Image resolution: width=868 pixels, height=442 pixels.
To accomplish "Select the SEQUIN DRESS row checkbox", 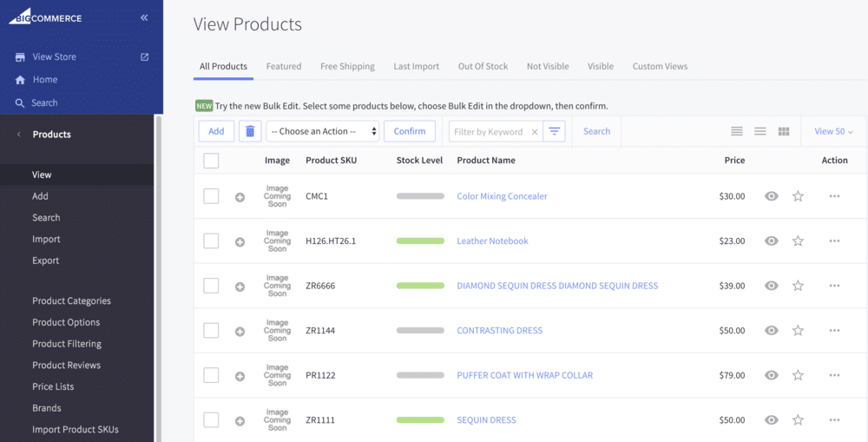I will pyautogui.click(x=211, y=420).
